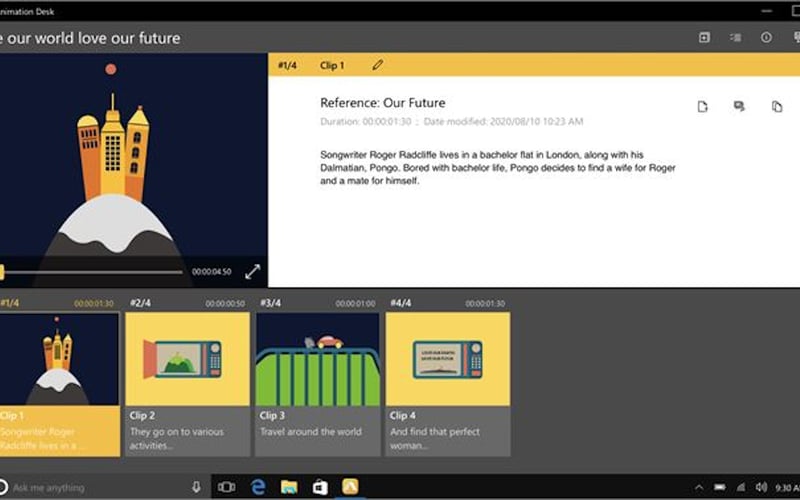Click the pencil icon to rename Clip 1

[378, 65]
